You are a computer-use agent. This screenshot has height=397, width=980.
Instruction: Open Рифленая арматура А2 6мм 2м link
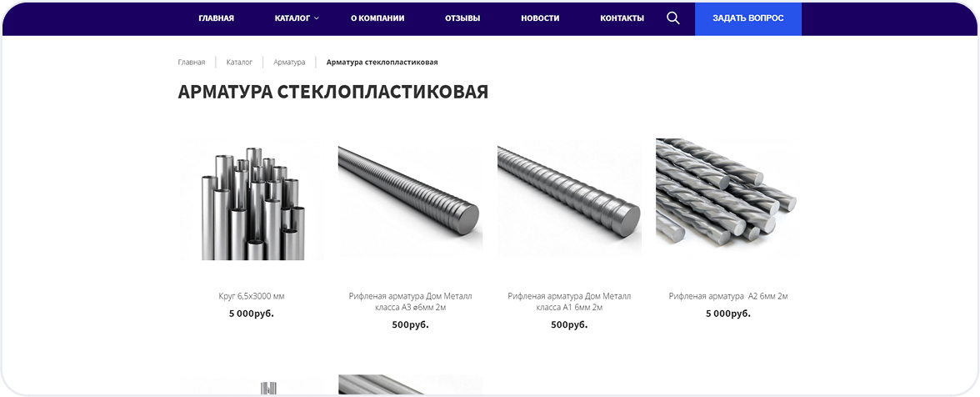click(x=728, y=296)
